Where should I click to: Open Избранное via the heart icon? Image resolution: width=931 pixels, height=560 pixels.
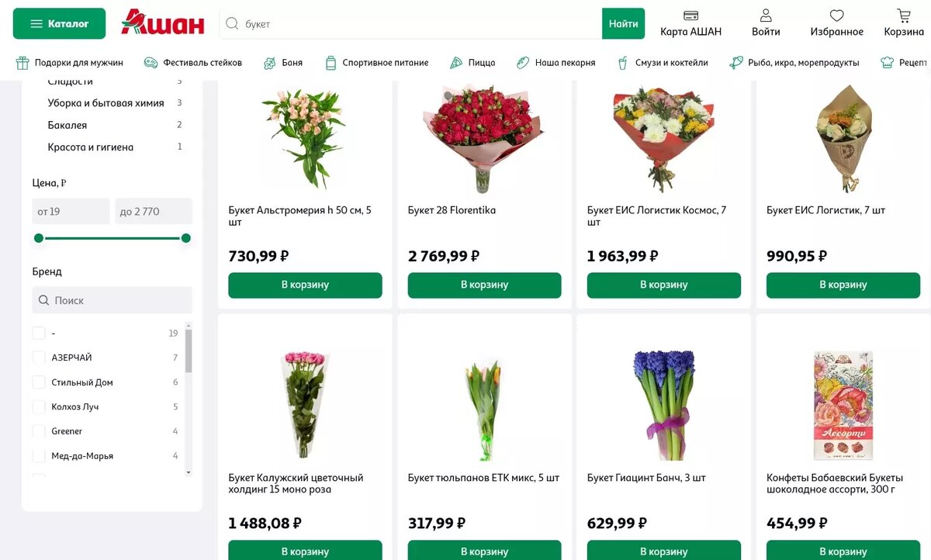click(x=837, y=16)
